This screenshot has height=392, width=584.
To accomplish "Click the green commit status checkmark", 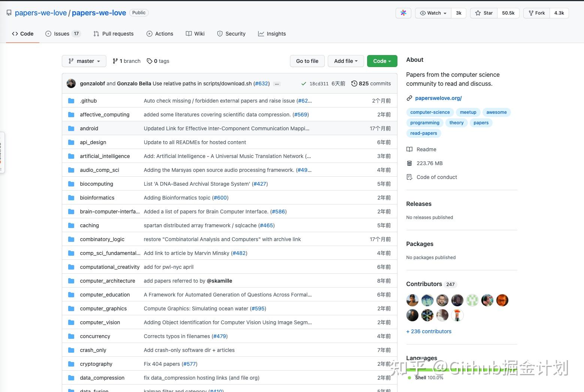I will point(303,84).
